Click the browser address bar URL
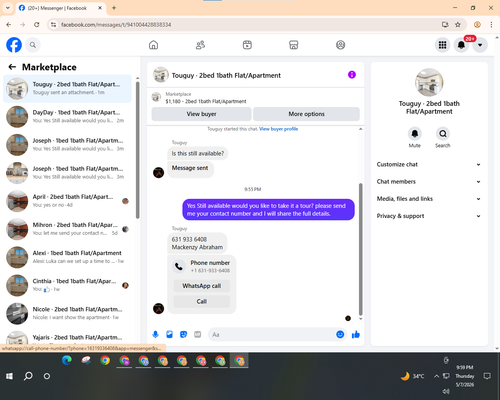This screenshot has width=500, height=400. click(x=116, y=25)
